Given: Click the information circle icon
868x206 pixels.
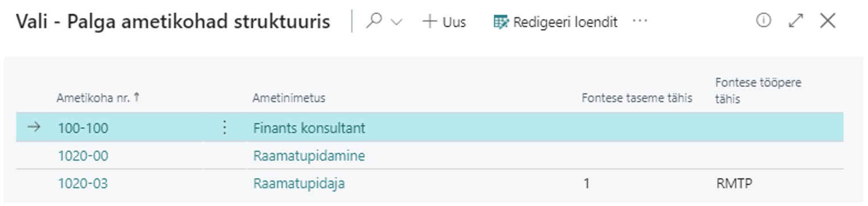Looking at the screenshot, I should point(763,21).
